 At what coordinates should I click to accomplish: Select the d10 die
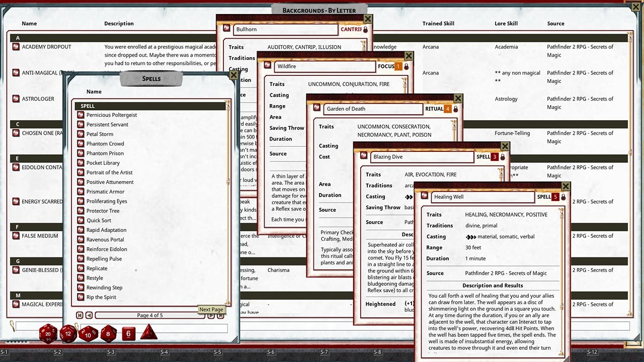tap(89, 333)
